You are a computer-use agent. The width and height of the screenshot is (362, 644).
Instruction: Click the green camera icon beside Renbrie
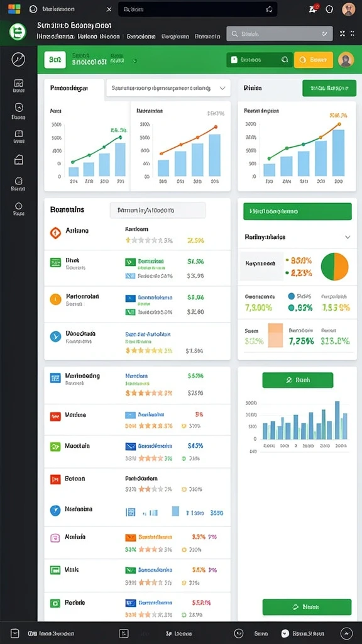[55, 603]
